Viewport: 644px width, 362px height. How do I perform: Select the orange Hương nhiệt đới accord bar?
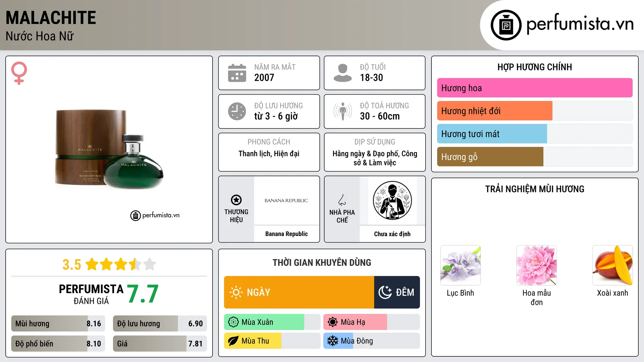495,111
